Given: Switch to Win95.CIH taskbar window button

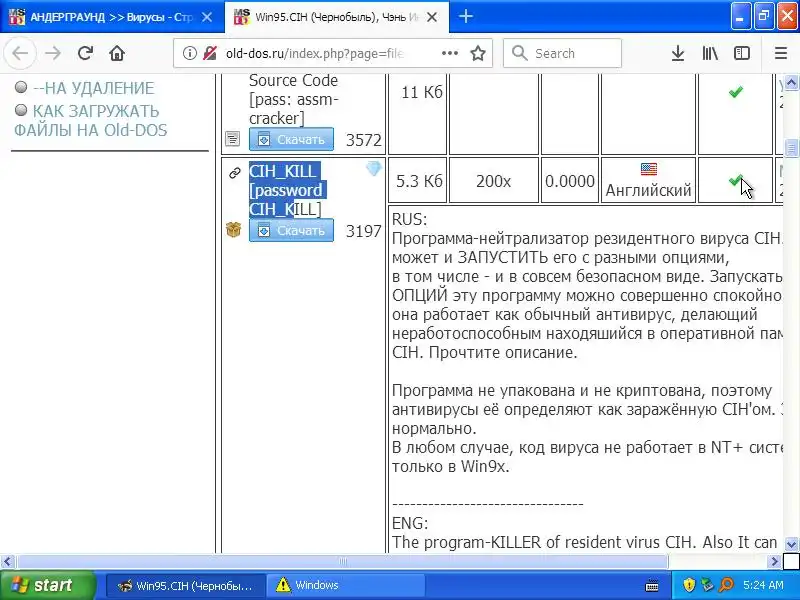Looking at the screenshot, I should point(185,586).
